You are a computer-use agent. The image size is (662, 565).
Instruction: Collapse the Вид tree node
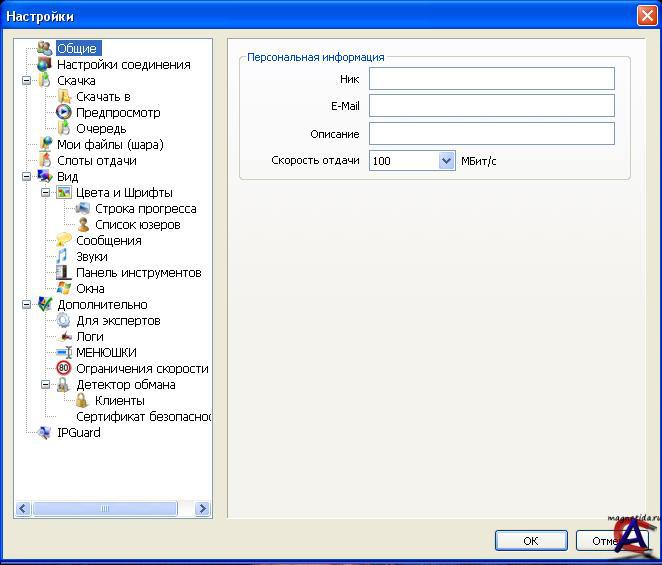click(x=27, y=177)
